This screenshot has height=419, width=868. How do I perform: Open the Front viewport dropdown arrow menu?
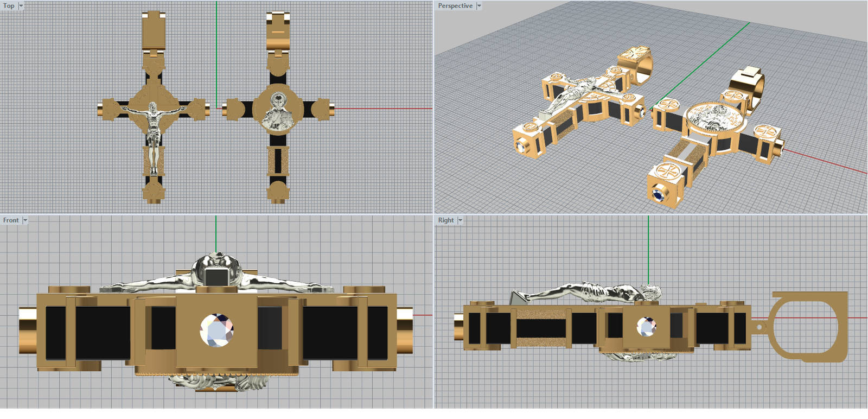pos(25,220)
